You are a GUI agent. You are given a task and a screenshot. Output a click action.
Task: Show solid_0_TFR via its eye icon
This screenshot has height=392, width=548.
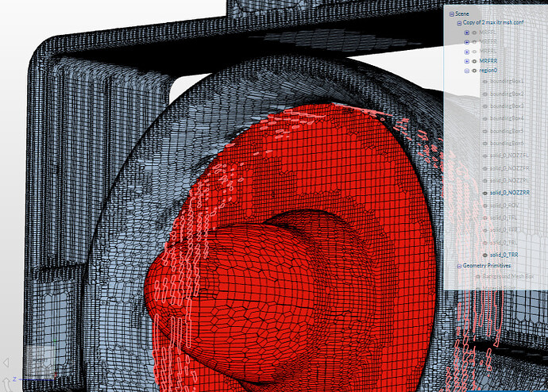pyautogui.click(x=485, y=230)
